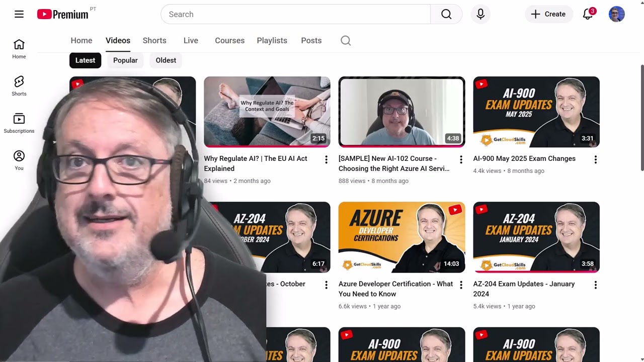This screenshot has height=362, width=644.
Task: Play the AZ-204 January 2024 thumbnail
Action: click(536, 237)
